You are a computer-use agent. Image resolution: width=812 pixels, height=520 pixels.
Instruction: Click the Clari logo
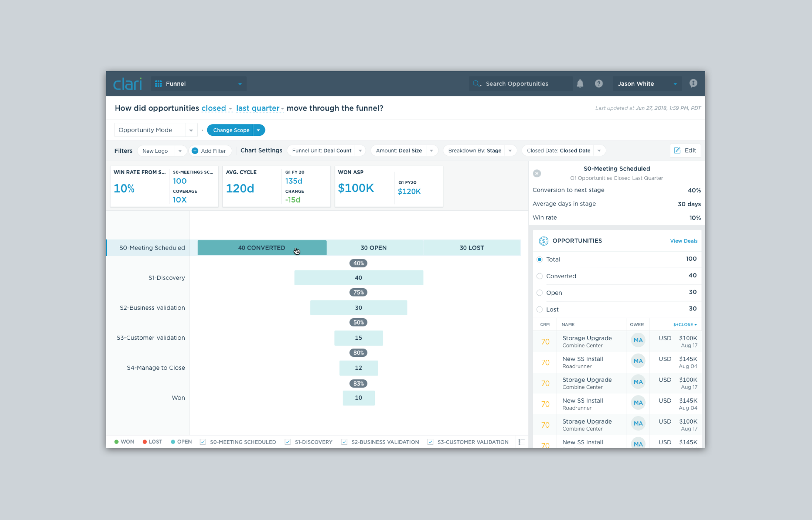(x=128, y=84)
